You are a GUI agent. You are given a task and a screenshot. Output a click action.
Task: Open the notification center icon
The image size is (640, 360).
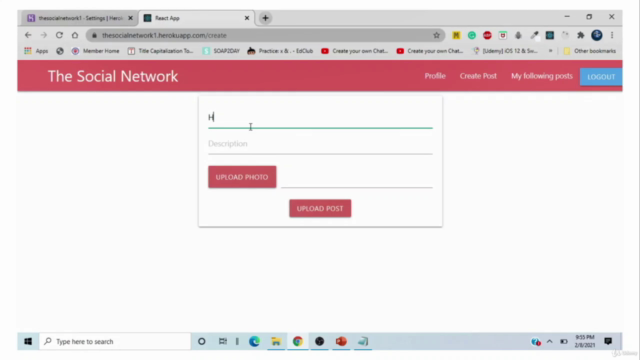coord(608,341)
